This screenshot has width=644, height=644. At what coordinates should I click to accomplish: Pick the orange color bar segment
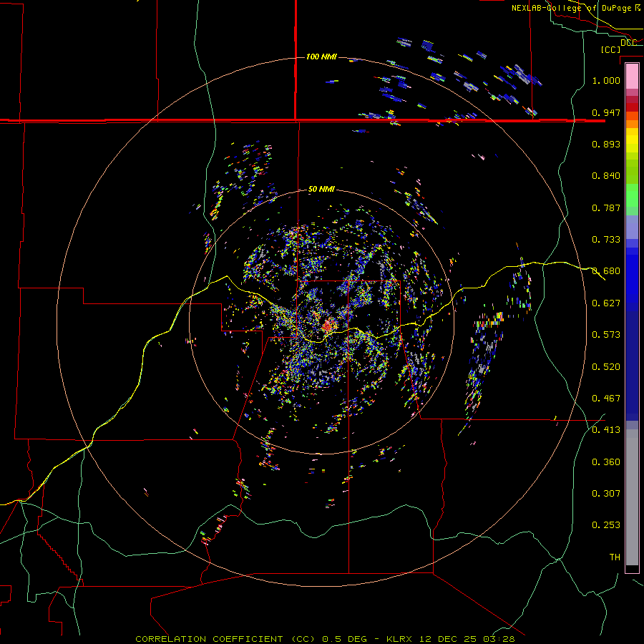(x=632, y=124)
